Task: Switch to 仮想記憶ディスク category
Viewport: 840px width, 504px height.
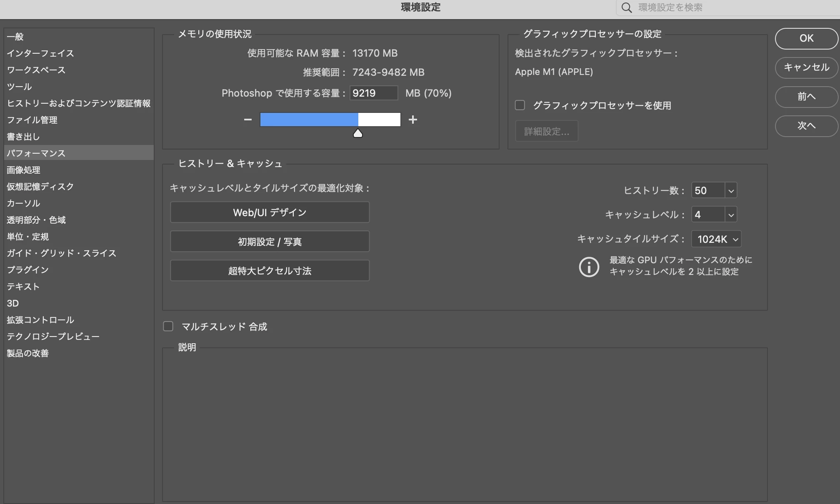Action: (40, 187)
